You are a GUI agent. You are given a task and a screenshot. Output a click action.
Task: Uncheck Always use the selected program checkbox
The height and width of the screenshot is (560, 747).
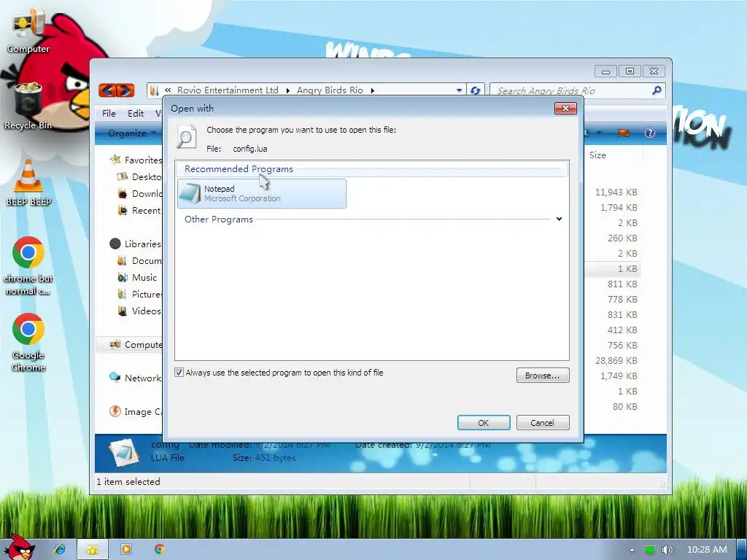pos(179,373)
